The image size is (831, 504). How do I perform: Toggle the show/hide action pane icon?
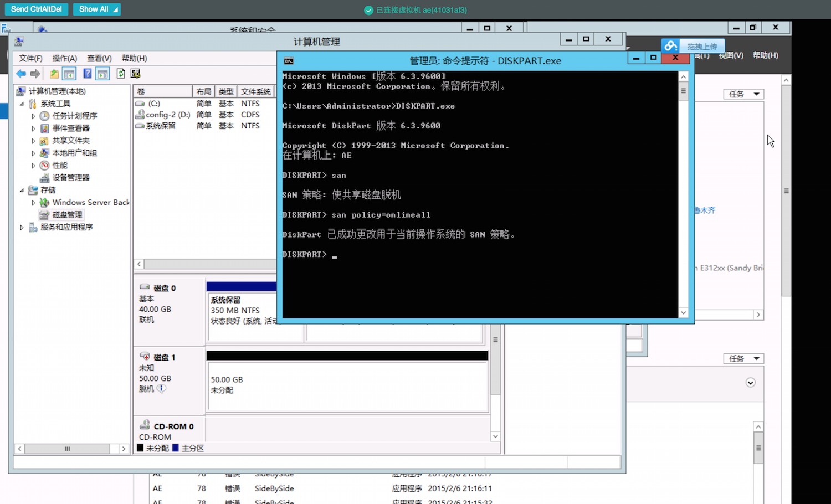coord(102,74)
